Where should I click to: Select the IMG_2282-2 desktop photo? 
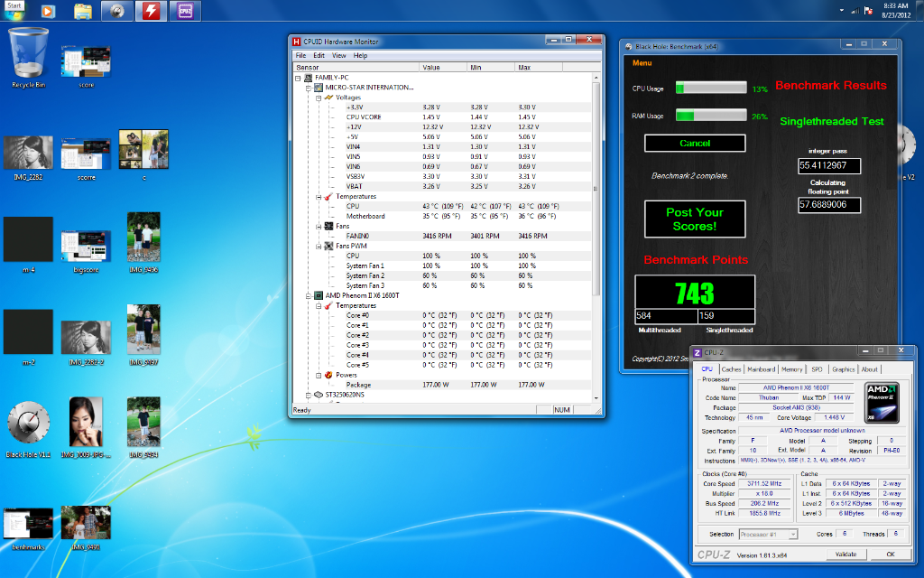[x=86, y=343]
